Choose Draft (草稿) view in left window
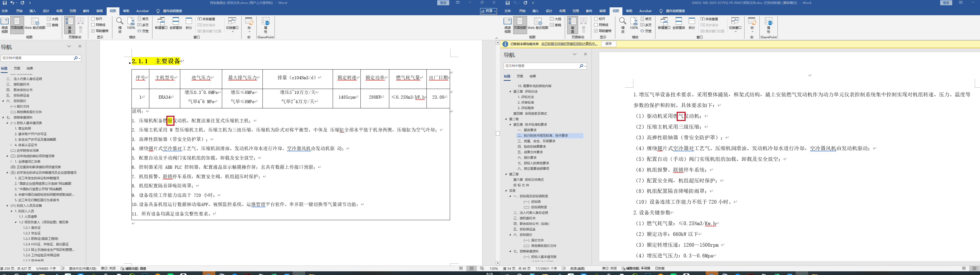The height and width of the screenshot is (275, 980). 52,25
